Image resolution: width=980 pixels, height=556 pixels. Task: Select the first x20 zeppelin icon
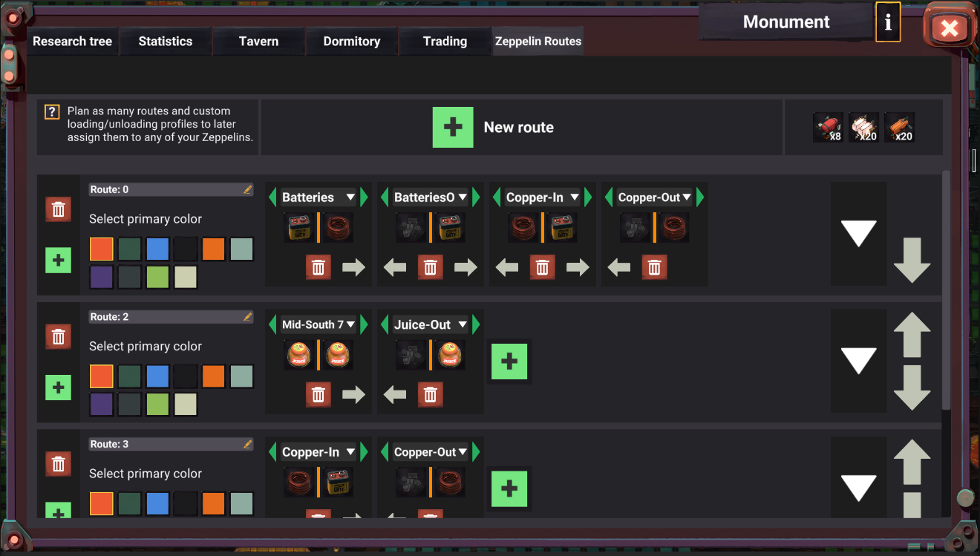pos(863,127)
